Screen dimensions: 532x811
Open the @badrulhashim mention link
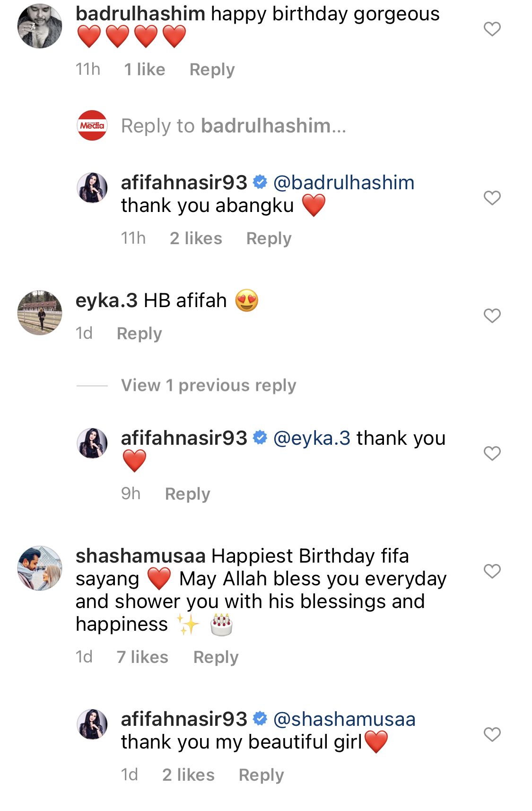344,183
